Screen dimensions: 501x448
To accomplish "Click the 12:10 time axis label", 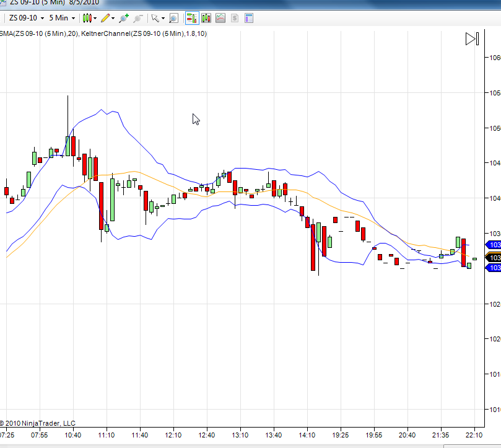I will point(173,435).
